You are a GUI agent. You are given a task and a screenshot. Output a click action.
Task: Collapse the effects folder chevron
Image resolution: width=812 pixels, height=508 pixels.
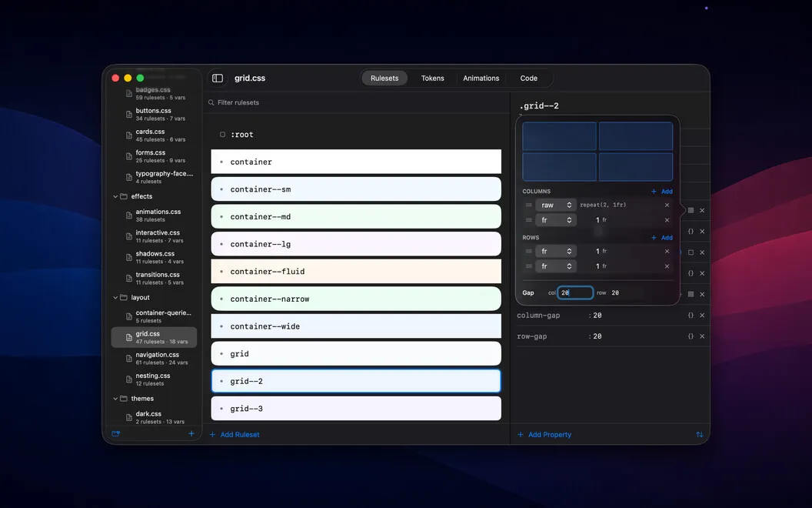115,196
